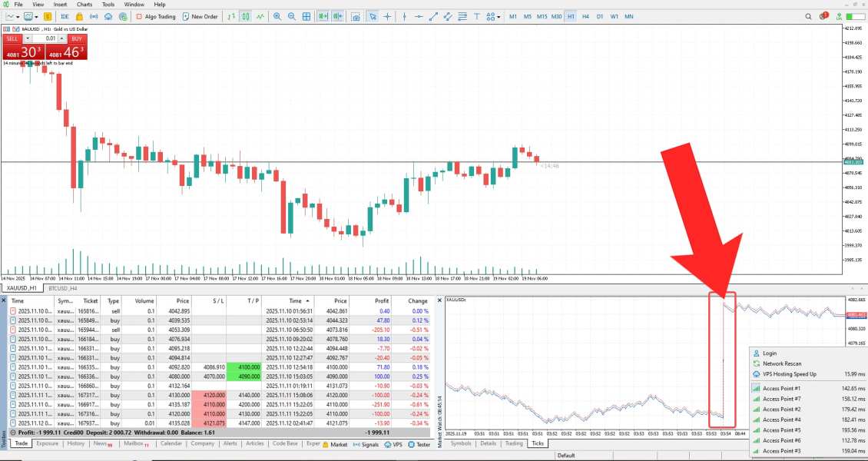Click the chart screenshot camera icon
Screen dimensions: 868x461
click(356, 17)
